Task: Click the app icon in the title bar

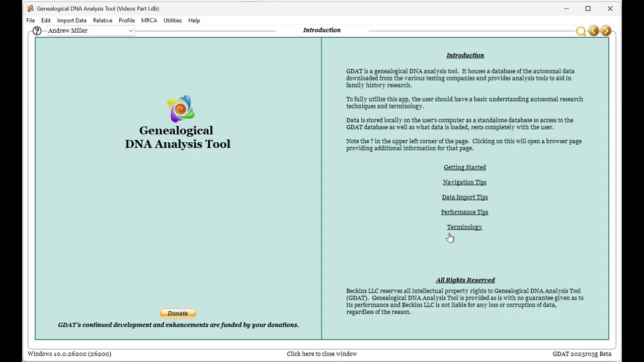Action: click(x=30, y=9)
